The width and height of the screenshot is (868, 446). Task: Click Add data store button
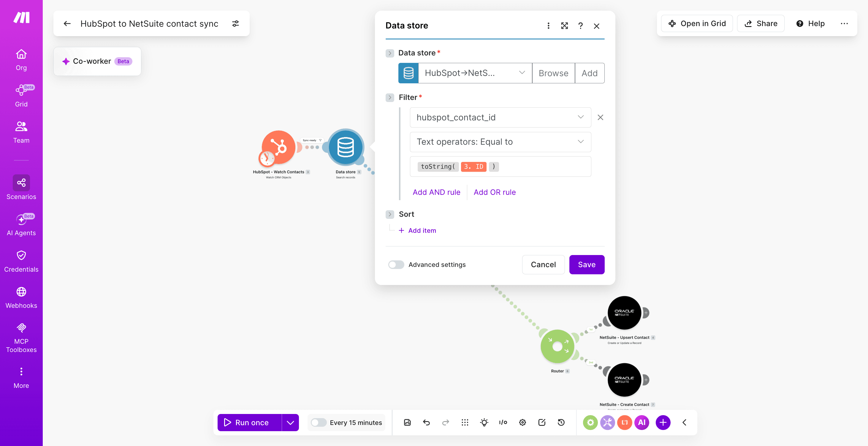tap(590, 73)
